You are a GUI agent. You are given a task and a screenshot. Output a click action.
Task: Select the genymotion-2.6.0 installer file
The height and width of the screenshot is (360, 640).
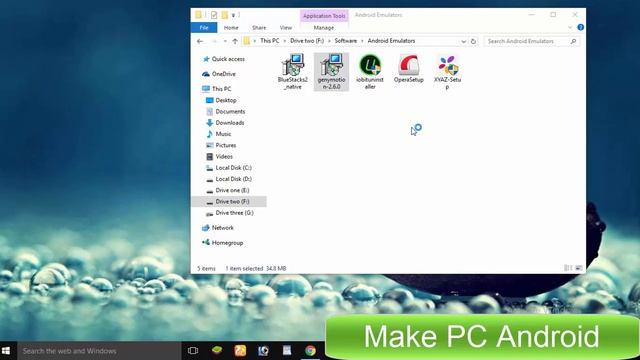pos(331,71)
